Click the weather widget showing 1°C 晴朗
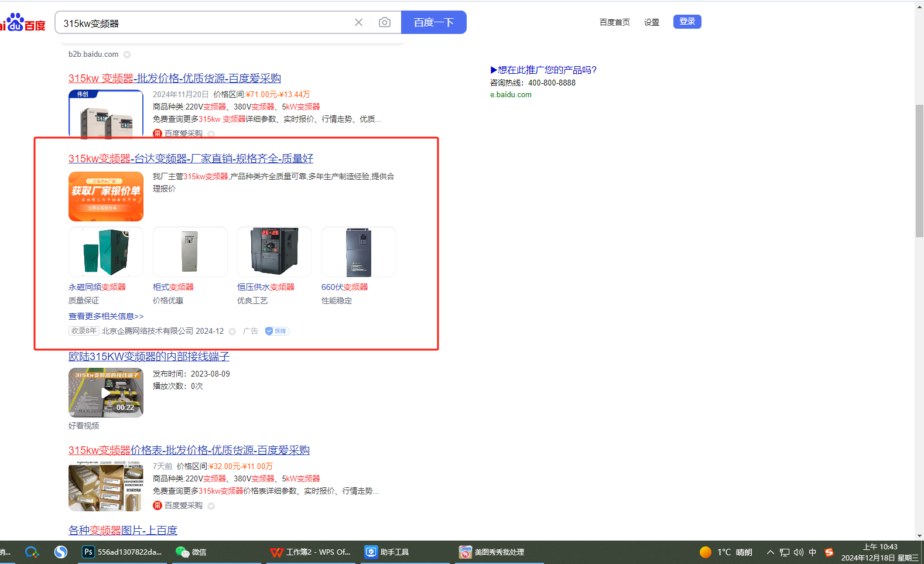Viewport: 924px width, 564px height. tap(726, 552)
